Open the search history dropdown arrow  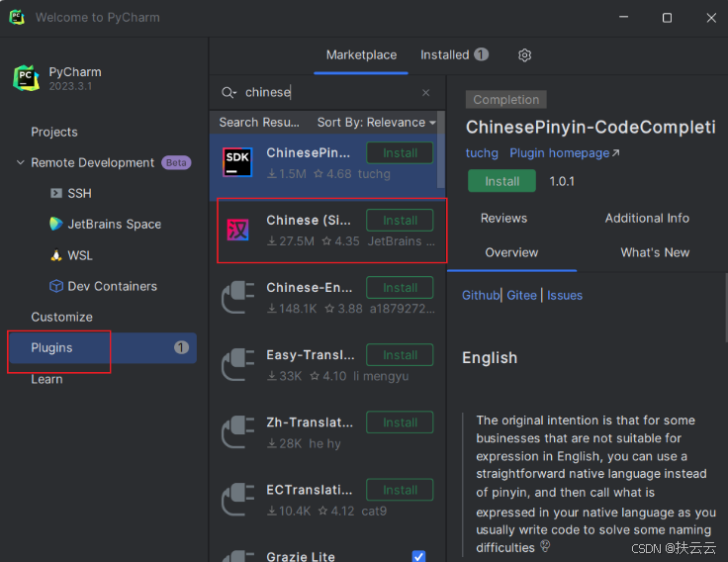[235, 93]
